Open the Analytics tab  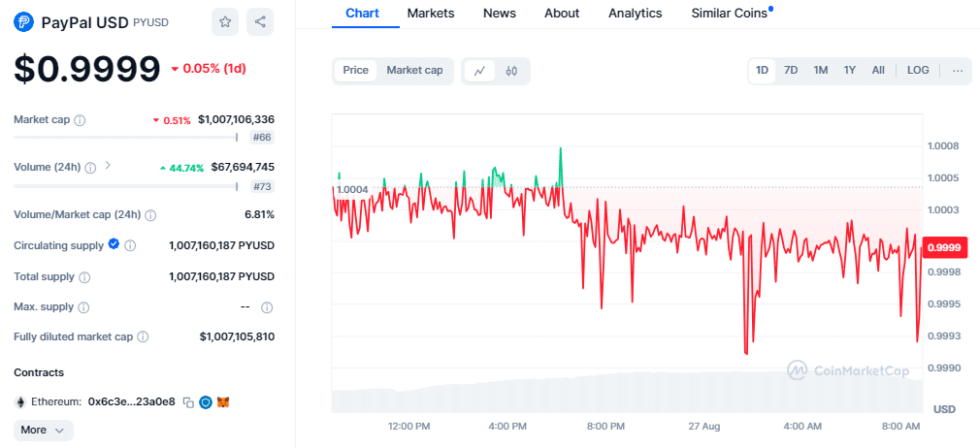pyautogui.click(x=635, y=14)
